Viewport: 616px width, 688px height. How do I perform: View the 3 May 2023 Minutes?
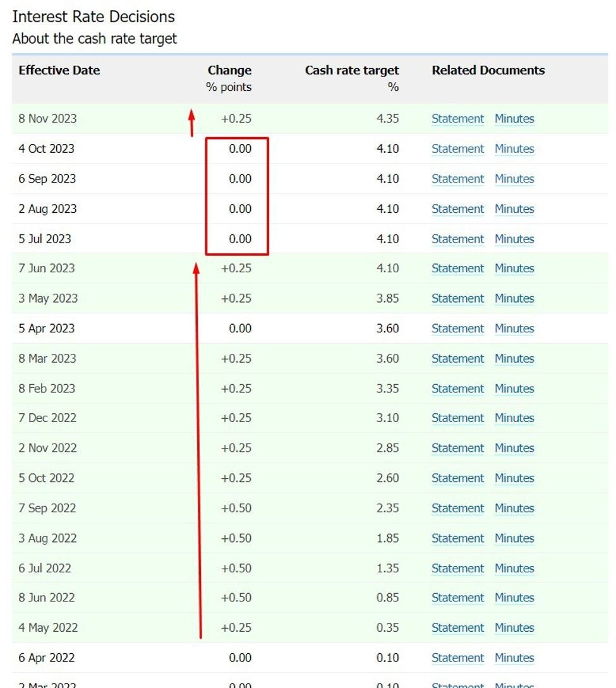pos(514,298)
